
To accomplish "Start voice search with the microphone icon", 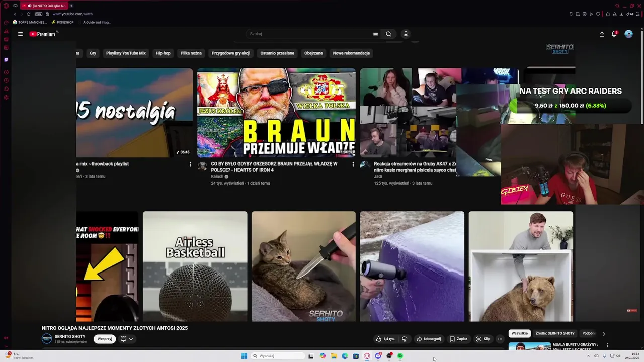I will tap(406, 34).
